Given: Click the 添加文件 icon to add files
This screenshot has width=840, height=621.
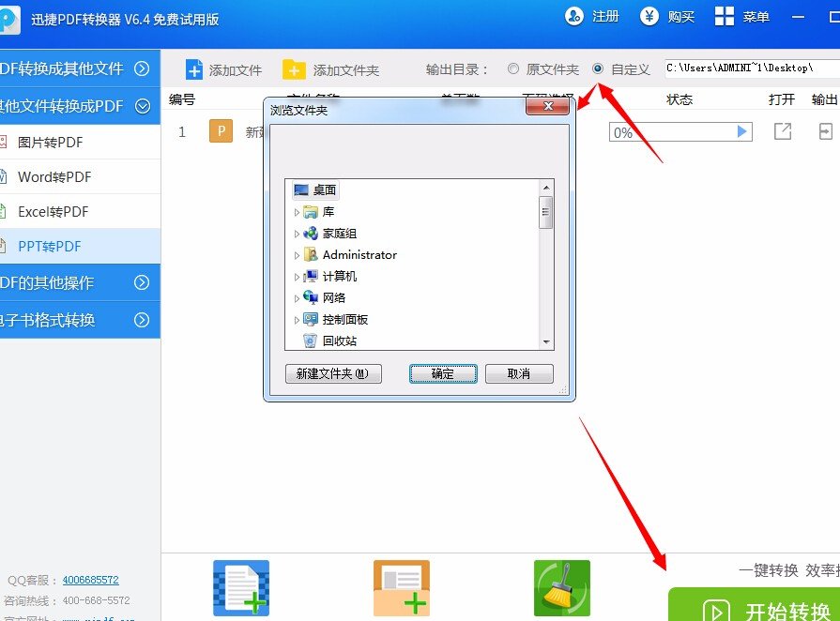Looking at the screenshot, I should 195,68.
